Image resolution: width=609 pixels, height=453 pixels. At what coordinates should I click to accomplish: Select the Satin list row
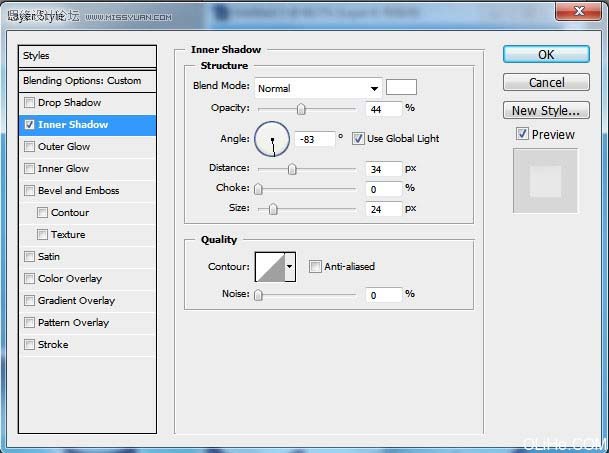pyautogui.click(x=87, y=257)
